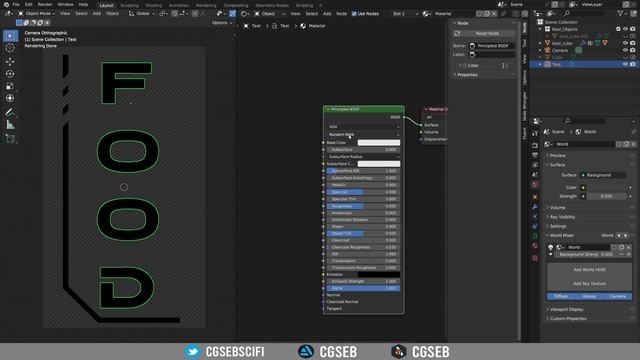This screenshot has height=360, width=640.
Task: Hide the Camera object in viewport
Action: click(x=625, y=50)
